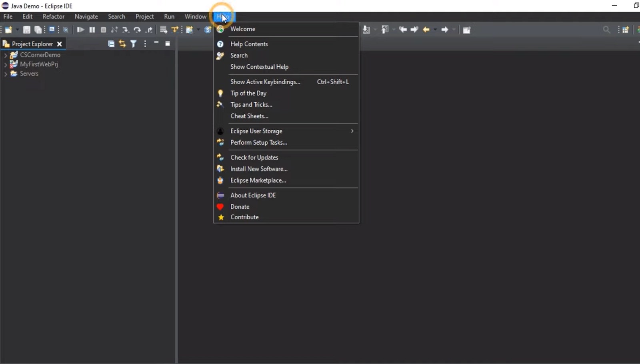The height and width of the screenshot is (364, 640).
Task: Click the Open Perspective icon
Action: [x=626, y=30]
